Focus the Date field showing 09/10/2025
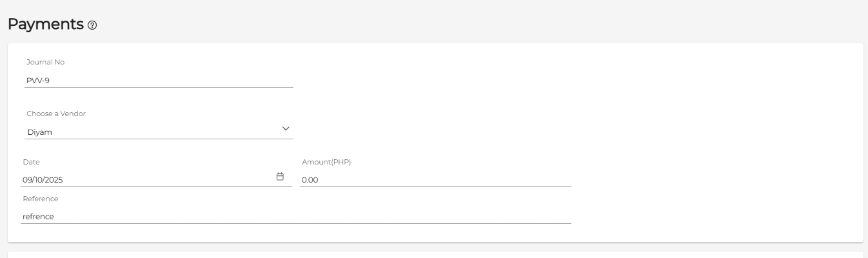The image size is (868, 258). coord(157,179)
